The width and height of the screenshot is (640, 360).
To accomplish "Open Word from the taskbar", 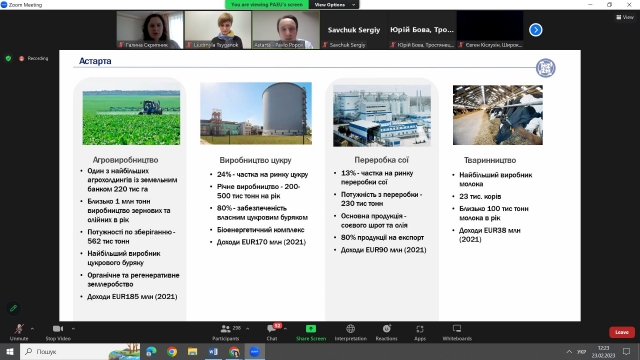I will (213, 351).
